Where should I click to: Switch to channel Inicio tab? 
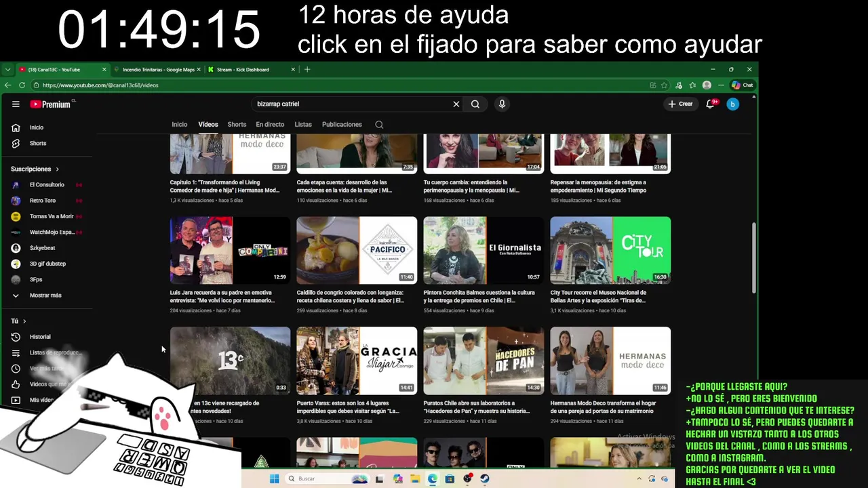(179, 125)
